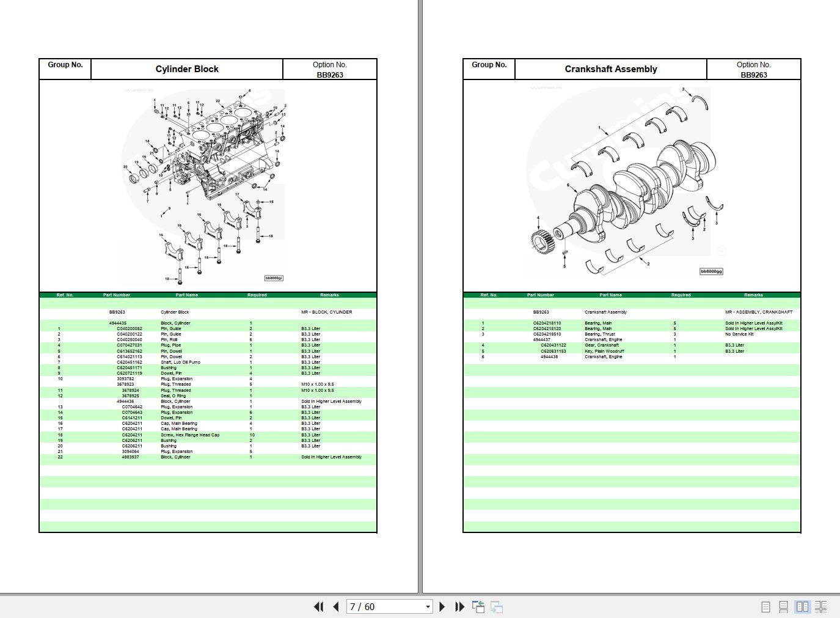Click Option No. BB9263 on the right page

(x=753, y=70)
